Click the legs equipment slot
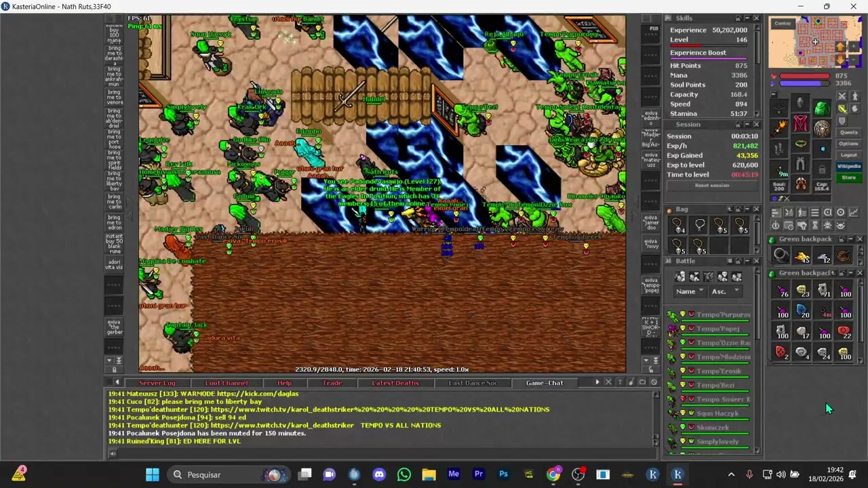The width and height of the screenshot is (868, 488). tap(800, 163)
